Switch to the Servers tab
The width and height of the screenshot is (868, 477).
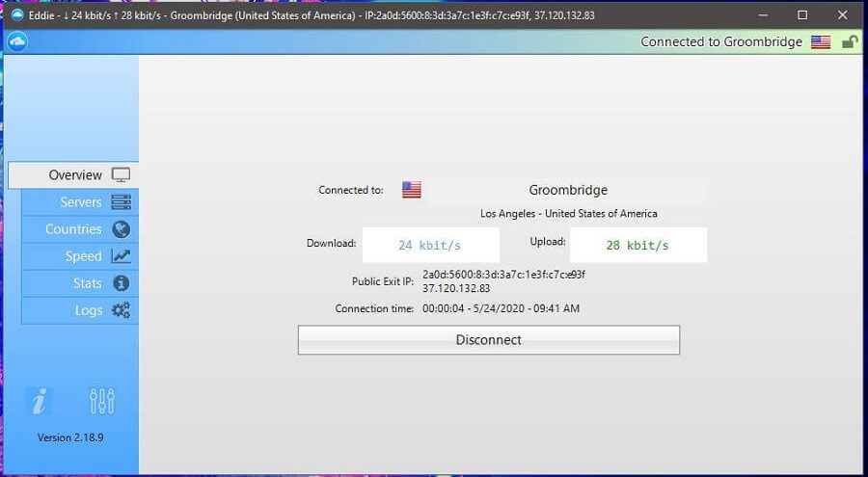[x=80, y=202]
